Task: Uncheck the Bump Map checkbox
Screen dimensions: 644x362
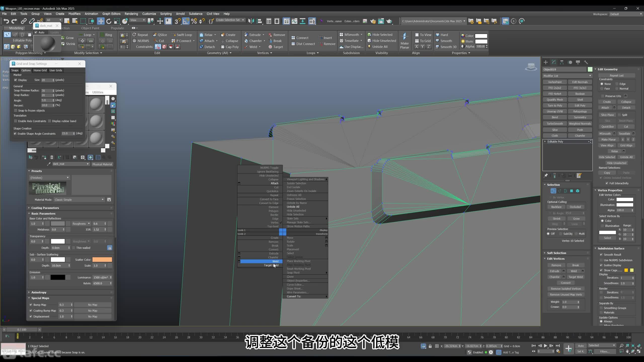Action: click(31, 305)
